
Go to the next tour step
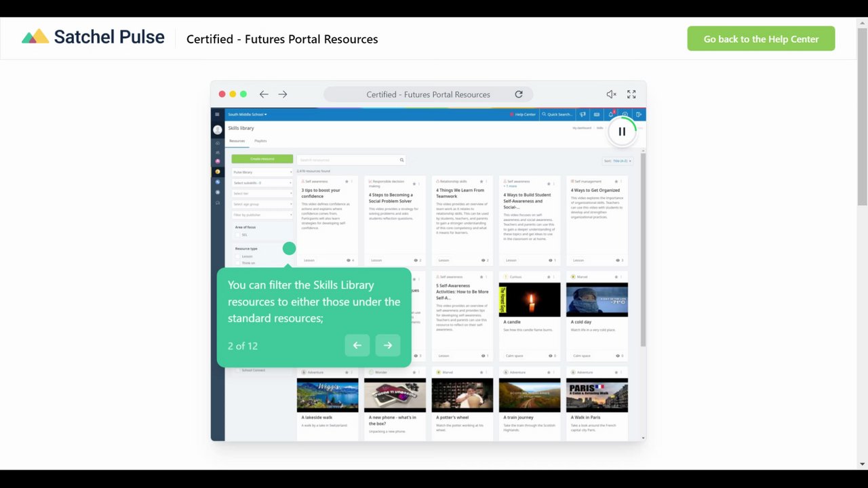tap(388, 346)
